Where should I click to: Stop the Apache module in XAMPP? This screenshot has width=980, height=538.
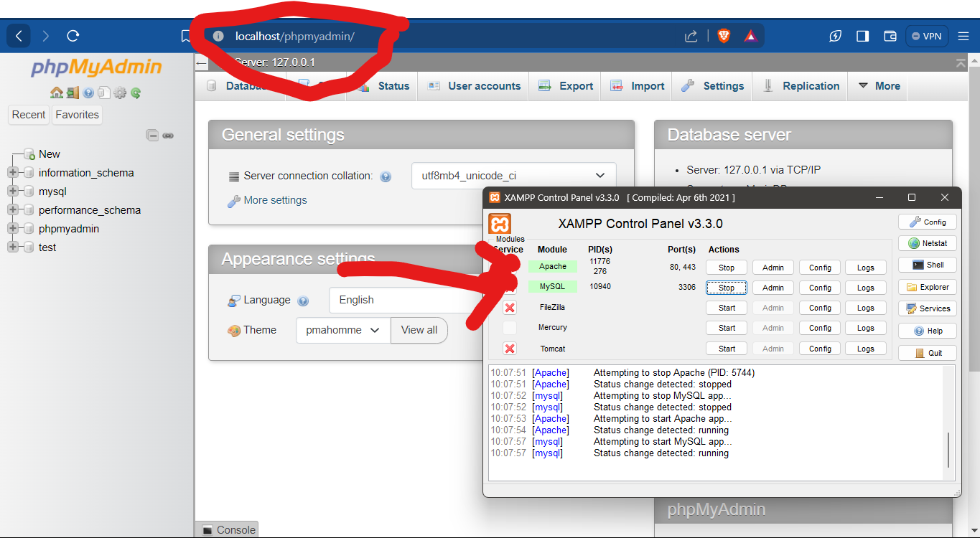[x=727, y=268]
